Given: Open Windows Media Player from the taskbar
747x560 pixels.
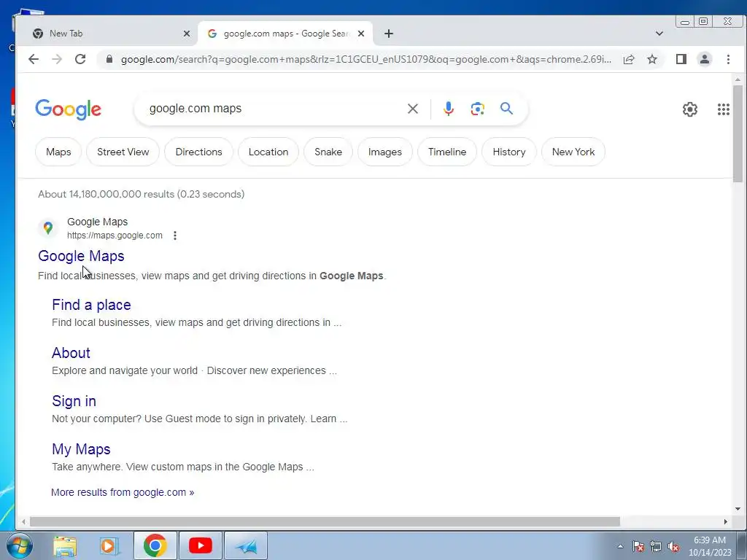Looking at the screenshot, I should point(109,545).
